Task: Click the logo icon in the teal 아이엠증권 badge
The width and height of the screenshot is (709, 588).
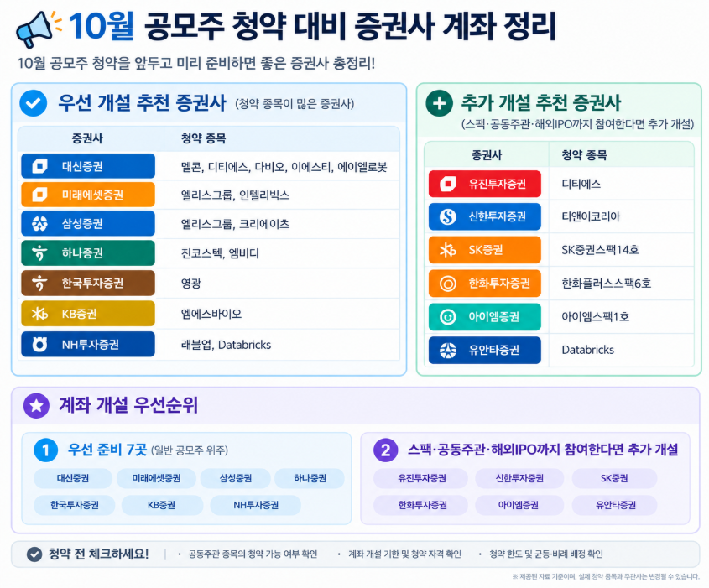Action: 448,317
